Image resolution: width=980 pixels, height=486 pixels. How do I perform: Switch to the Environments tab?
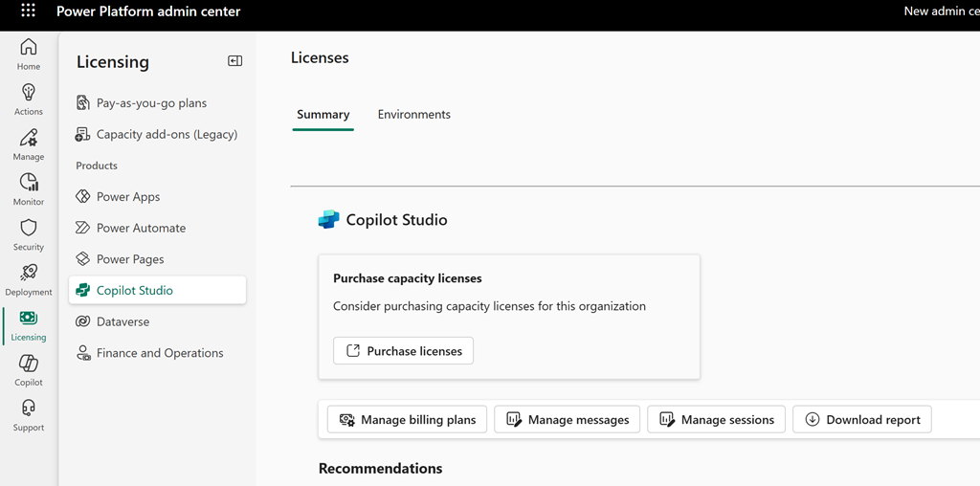(x=413, y=115)
